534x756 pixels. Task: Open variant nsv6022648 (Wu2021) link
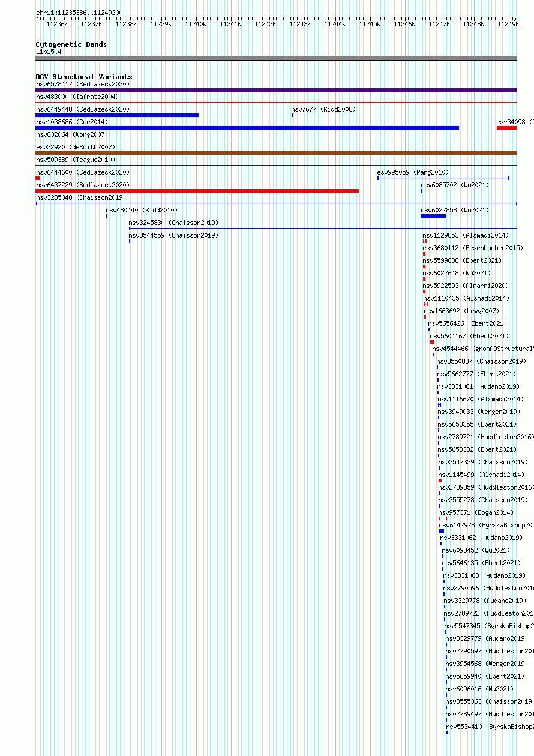457,273
